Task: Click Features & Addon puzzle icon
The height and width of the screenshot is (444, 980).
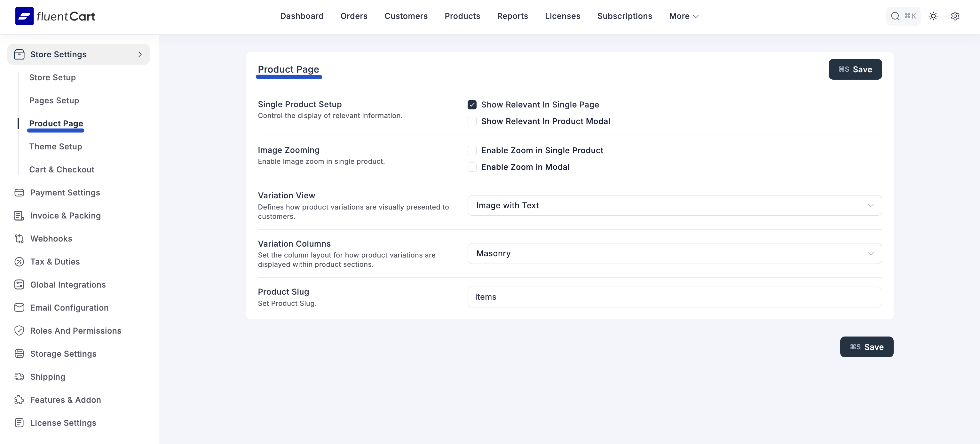Action: (x=19, y=400)
